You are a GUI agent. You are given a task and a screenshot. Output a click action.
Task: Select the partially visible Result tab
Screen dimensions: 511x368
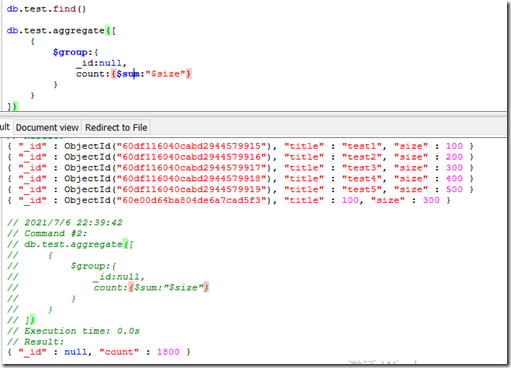click(x=6, y=127)
